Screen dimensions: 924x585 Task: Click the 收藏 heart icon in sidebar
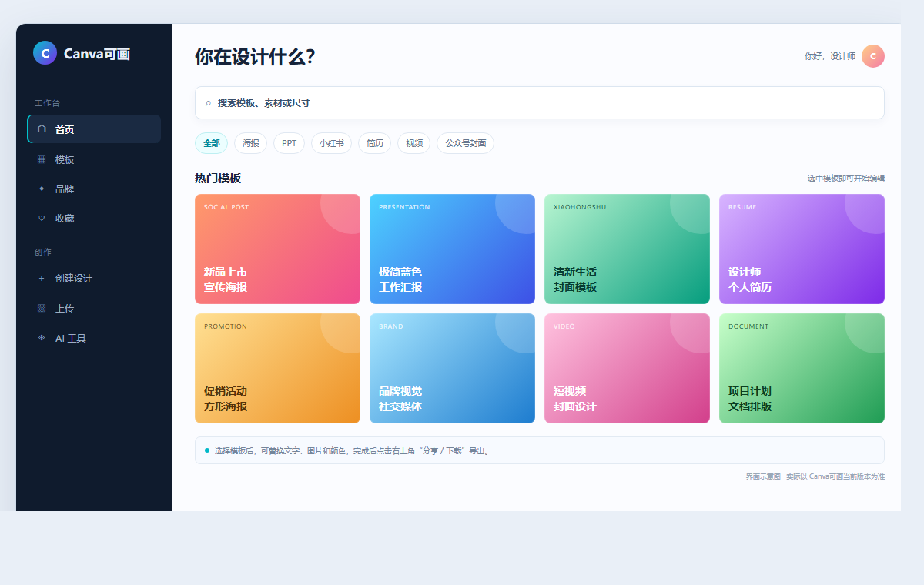[42, 218]
